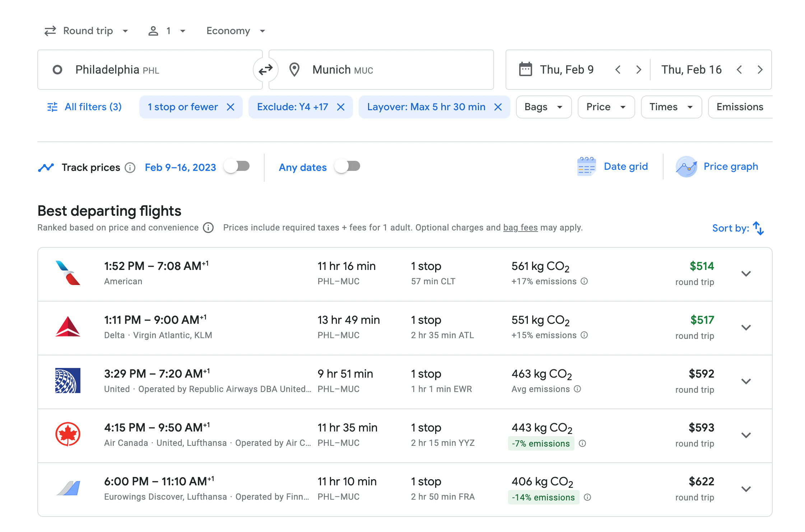805x532 pixels.
Task: Click the Sort by arrows icon
Action: (x=758, y=228)
